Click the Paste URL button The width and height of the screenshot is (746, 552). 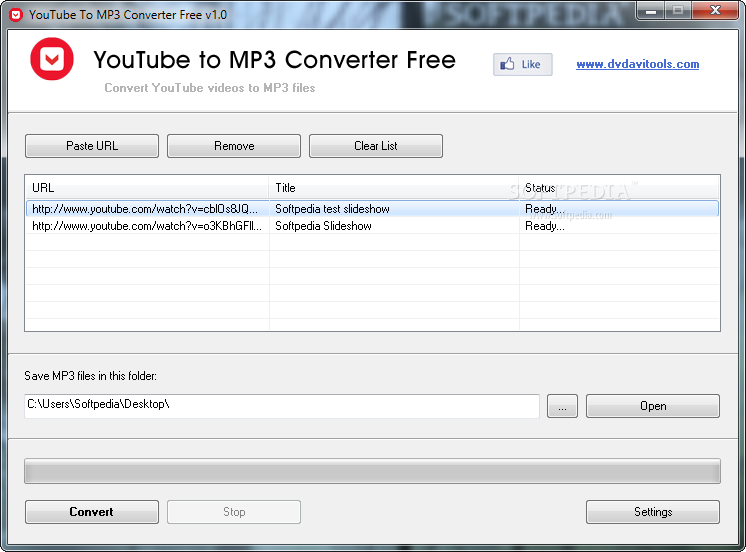[x=92, y=146]
